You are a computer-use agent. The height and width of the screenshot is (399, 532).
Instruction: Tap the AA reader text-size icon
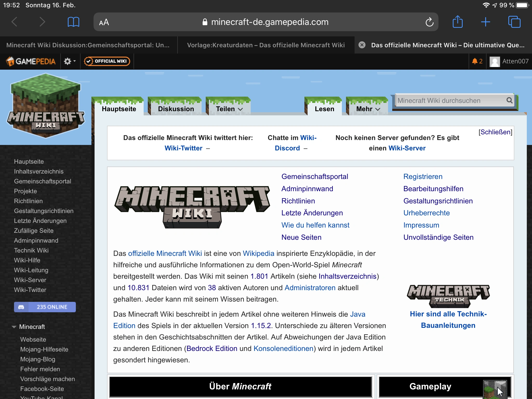(x=104, y=22)
